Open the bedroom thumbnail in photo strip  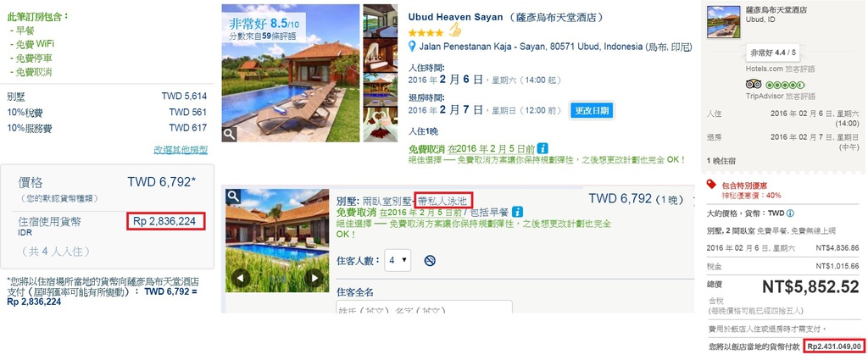[x=381, y=56]
